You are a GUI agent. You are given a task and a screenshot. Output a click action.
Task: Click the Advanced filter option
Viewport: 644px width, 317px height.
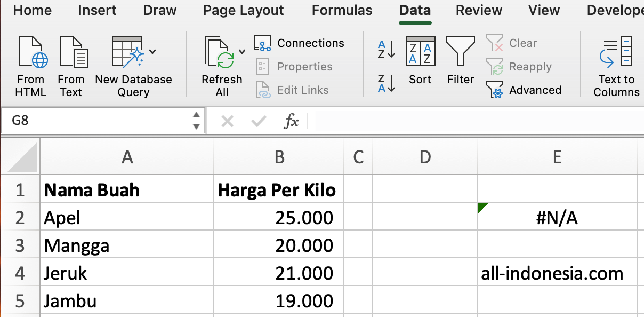[x=524, y=90]
